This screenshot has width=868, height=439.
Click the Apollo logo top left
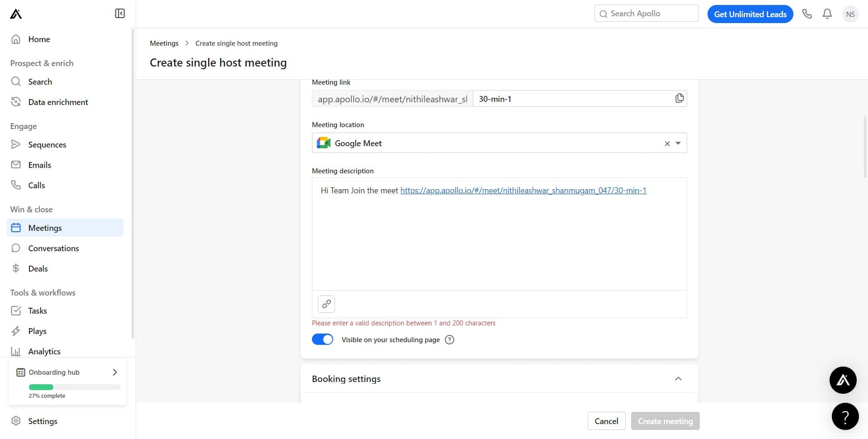click(15, 13)
